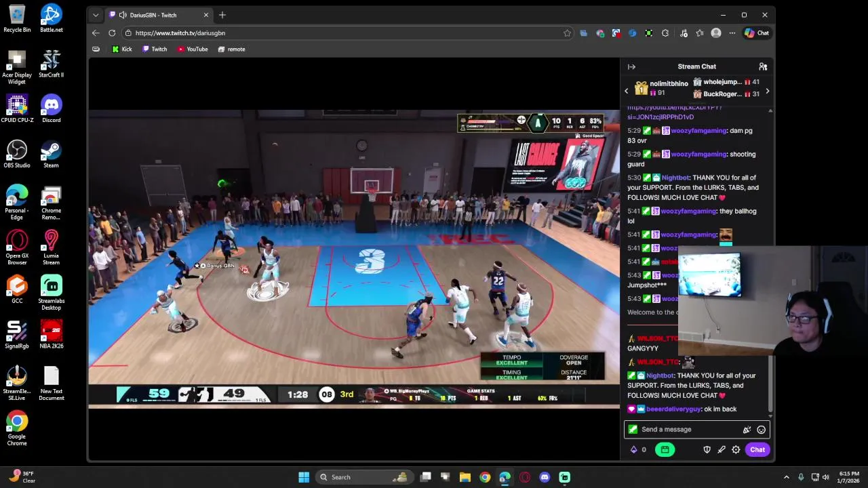
Task: Launch NBA 2K26 desktop shortcut
Action: click(x=51, y=335)
